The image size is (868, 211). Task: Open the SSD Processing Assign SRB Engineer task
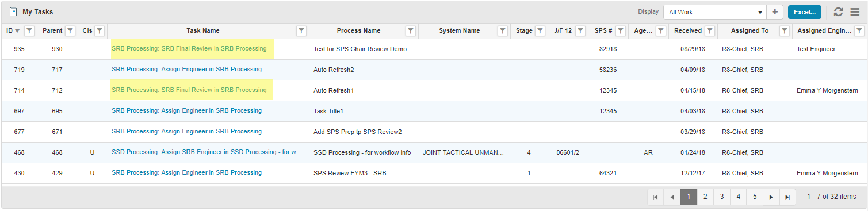(x=207, y=152)
